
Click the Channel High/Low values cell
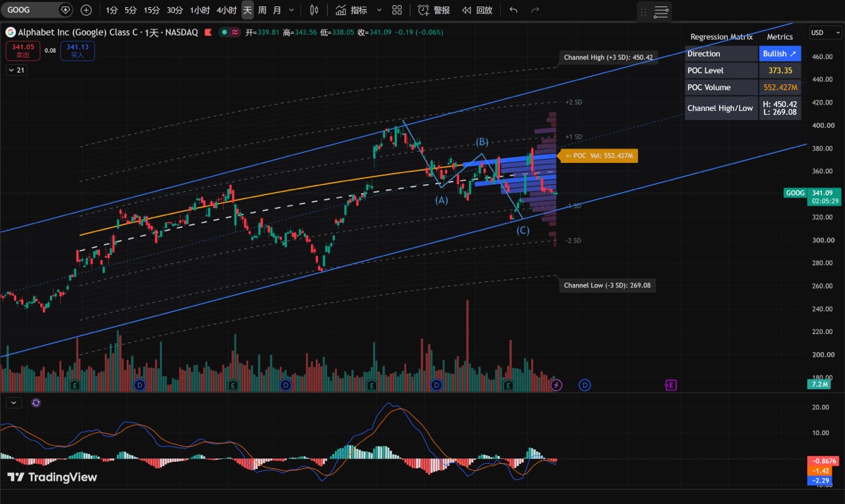coord(780,108)
